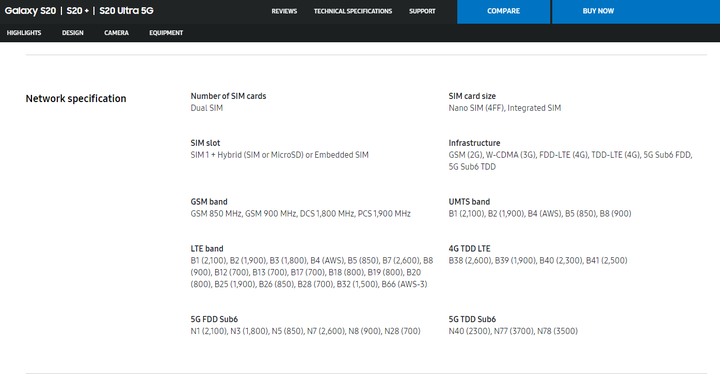Select the GSM 850 MHz band list
This screenshot has height=383, width=720.
coord(300,214)
